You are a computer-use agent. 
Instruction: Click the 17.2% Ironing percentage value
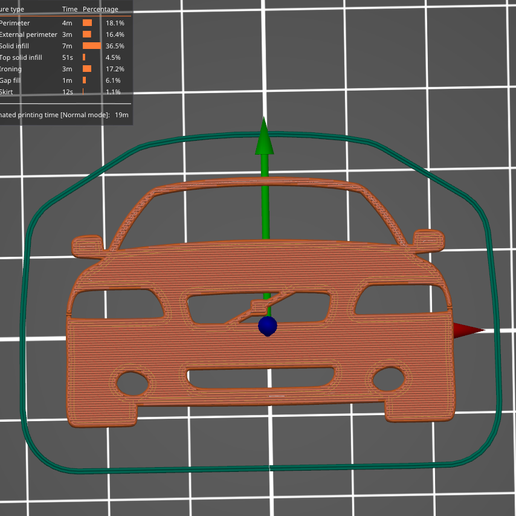(115, 69)
